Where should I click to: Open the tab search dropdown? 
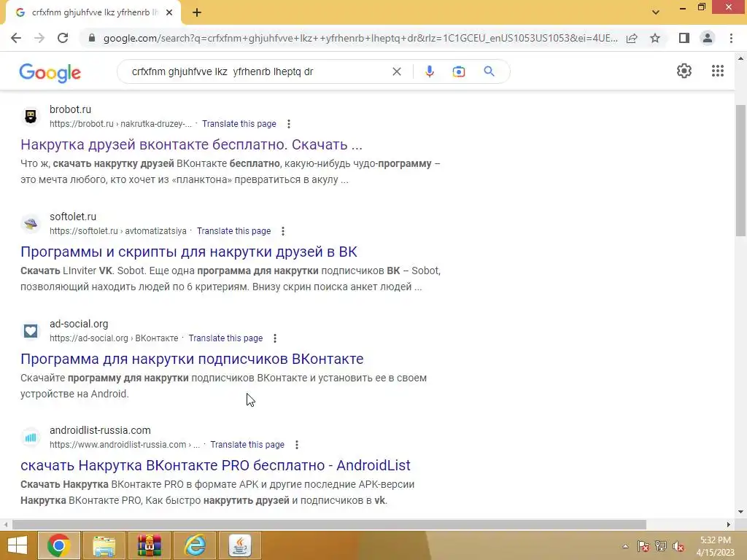656,12
